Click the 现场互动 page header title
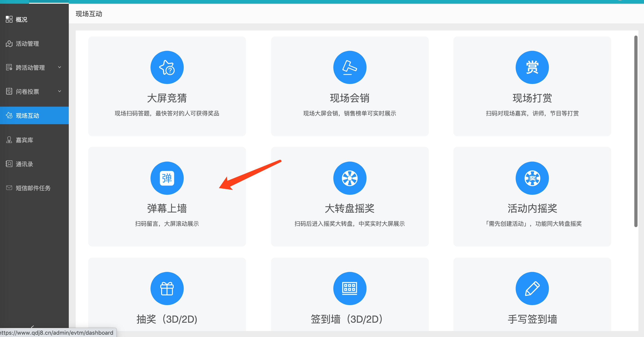 pos(89,14)
